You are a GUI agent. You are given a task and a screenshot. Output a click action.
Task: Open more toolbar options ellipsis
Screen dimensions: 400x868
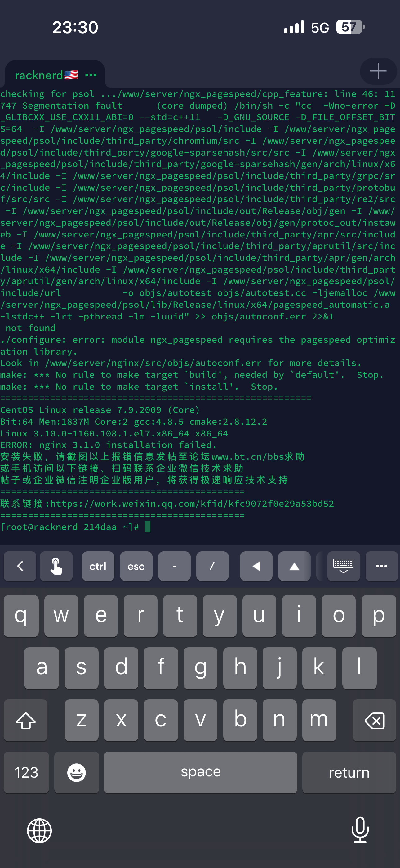pyautogui.click(x=381, y=566)
